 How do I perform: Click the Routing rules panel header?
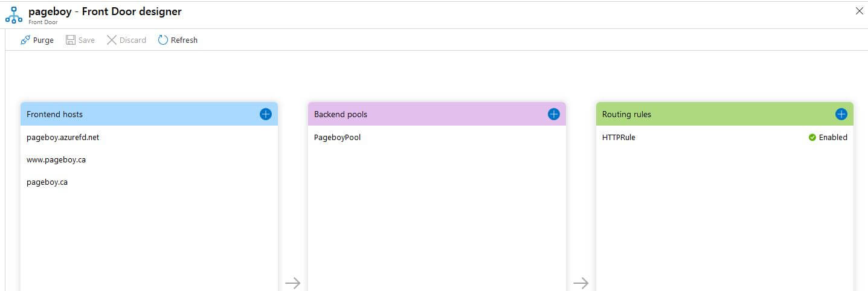(725, 114)
